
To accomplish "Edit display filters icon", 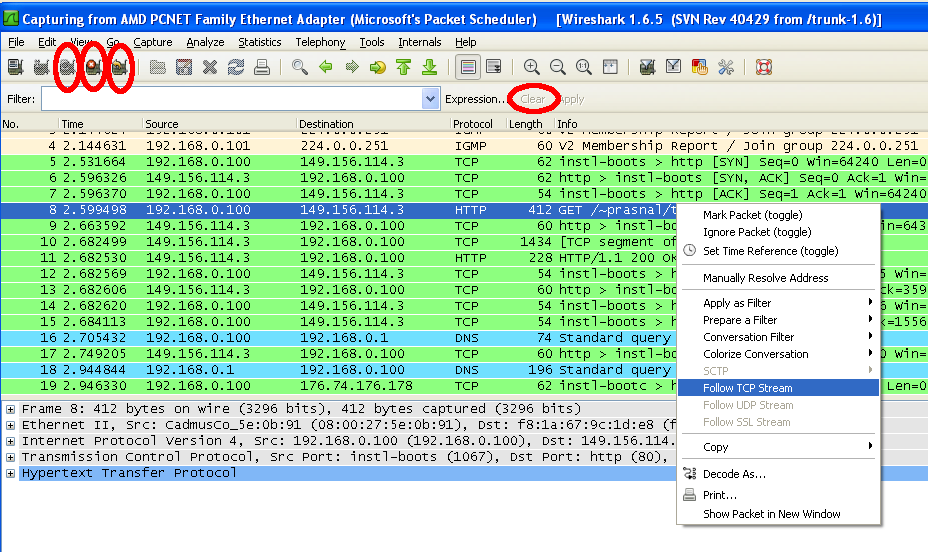I will [674, 67].
